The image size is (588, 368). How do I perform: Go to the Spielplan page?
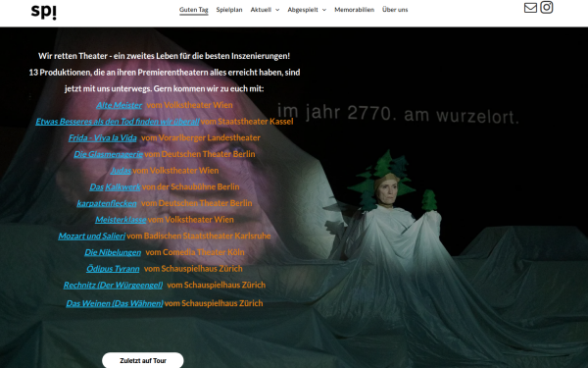[229, 10]
